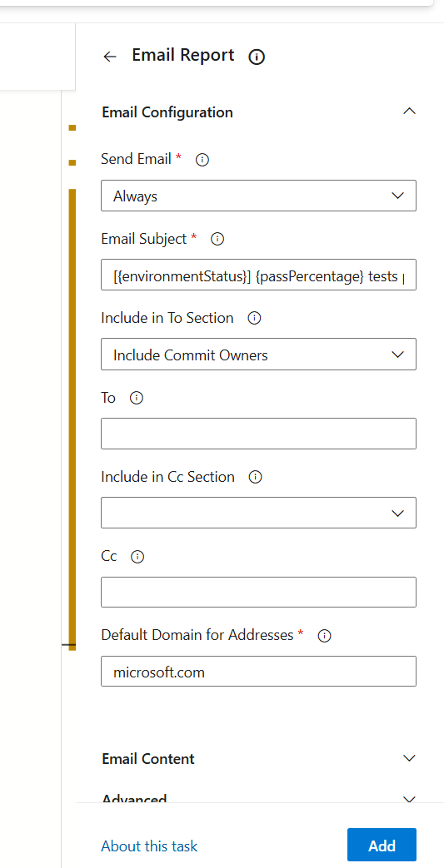
Task: Show info for Default Domain for Addresses
Action: 325,636
